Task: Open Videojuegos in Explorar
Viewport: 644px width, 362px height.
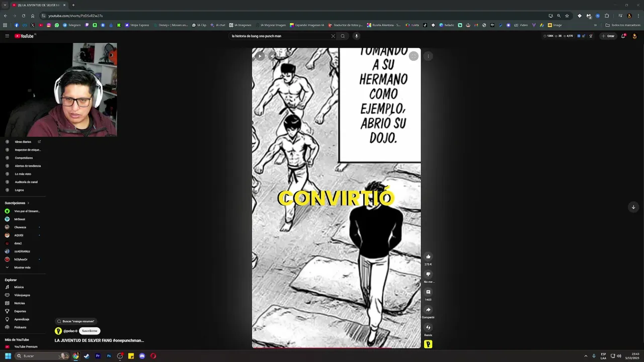Action: 23,295
